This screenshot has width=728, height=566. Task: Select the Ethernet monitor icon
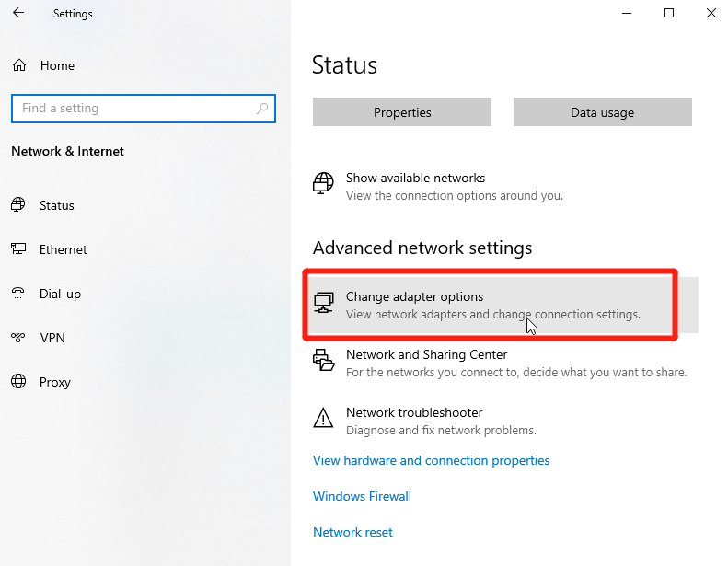point(18,248)
